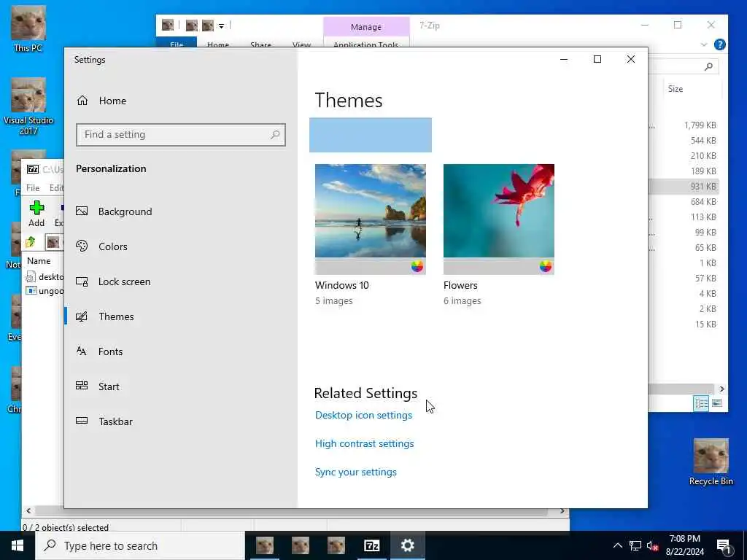Click Name column header in 7-Zip
Viewport: 747px width, 560px height.
pos(39,261)
